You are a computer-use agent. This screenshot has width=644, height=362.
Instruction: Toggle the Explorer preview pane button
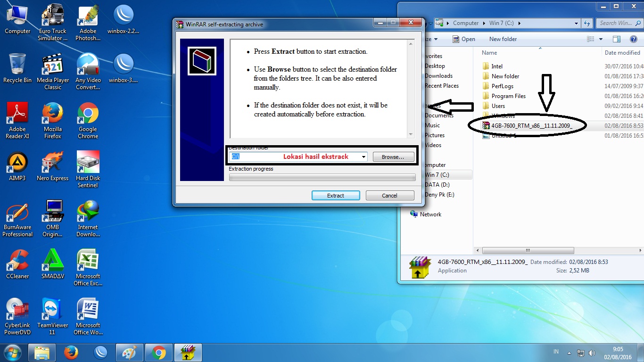click(616, 39)
